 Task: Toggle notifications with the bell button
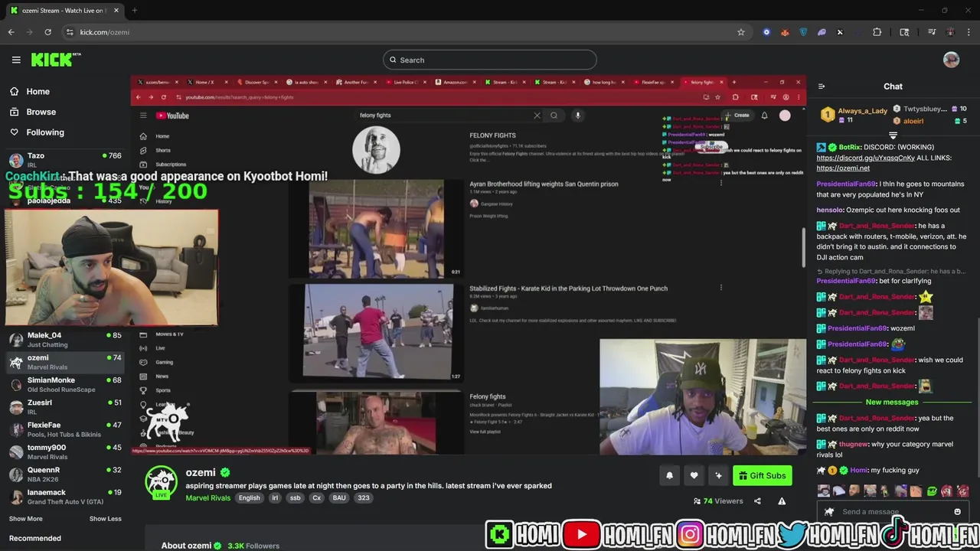669,475
